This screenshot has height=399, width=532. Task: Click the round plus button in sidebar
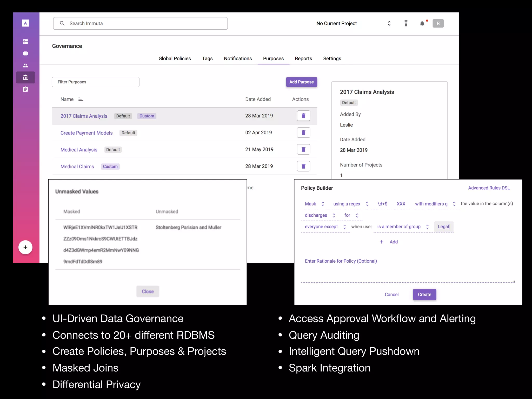point(25,247)
